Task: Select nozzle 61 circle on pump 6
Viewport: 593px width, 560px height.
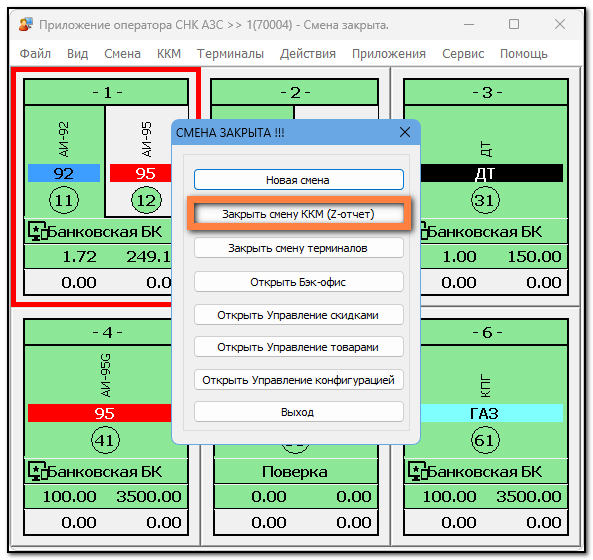Action: [x=485, y=440]
